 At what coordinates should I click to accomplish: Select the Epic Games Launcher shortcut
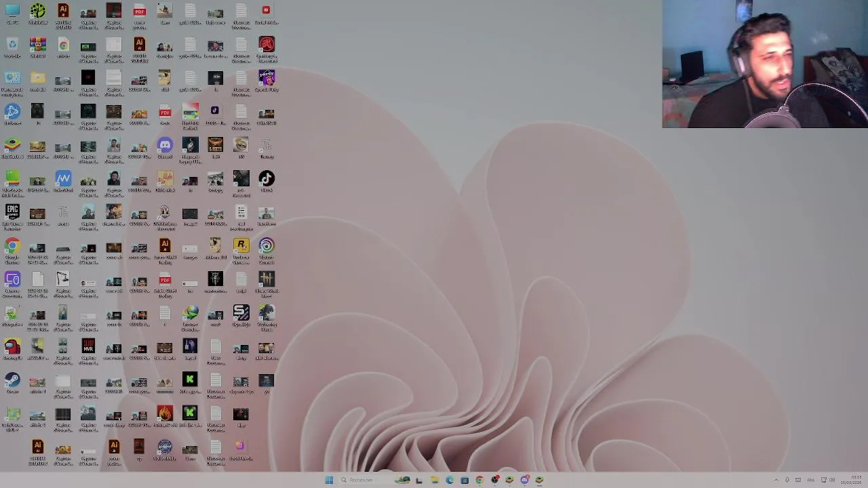click(x=12, y=216)
